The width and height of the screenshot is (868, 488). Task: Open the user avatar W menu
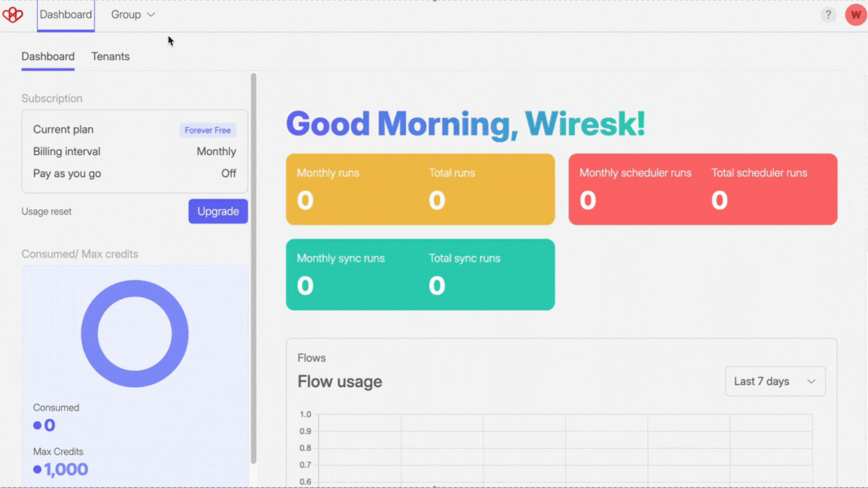(855, 15)
